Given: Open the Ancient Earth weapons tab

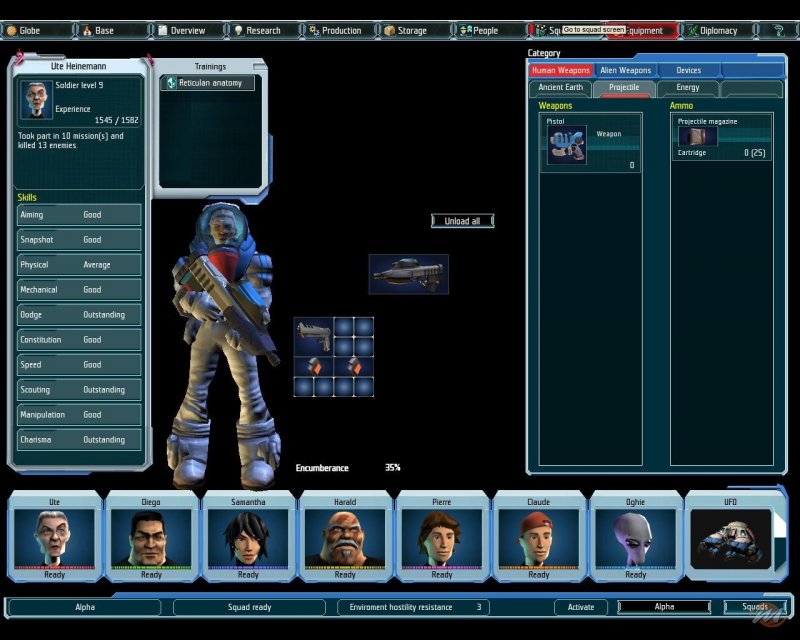Looking at the screenshot, I should pos(560,88).
